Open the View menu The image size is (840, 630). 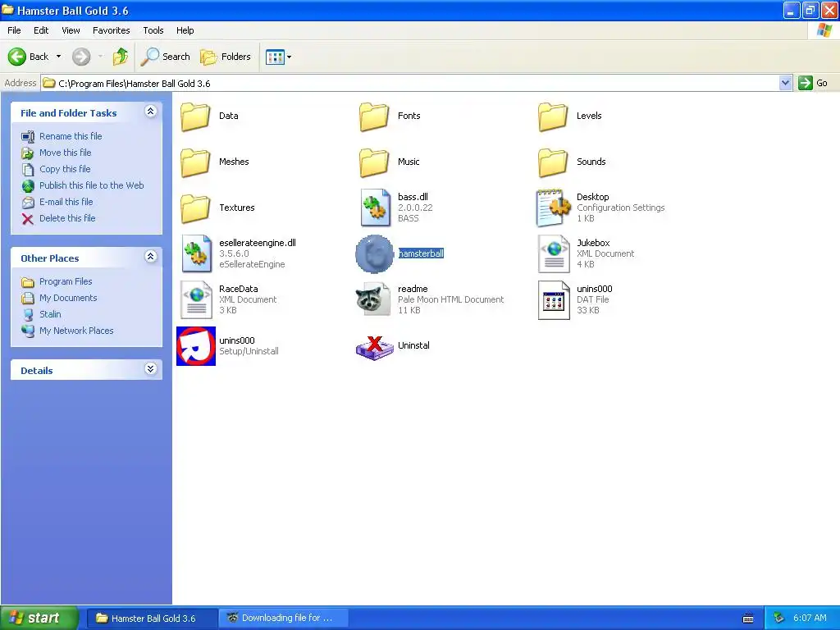click(x=71, y=30)
